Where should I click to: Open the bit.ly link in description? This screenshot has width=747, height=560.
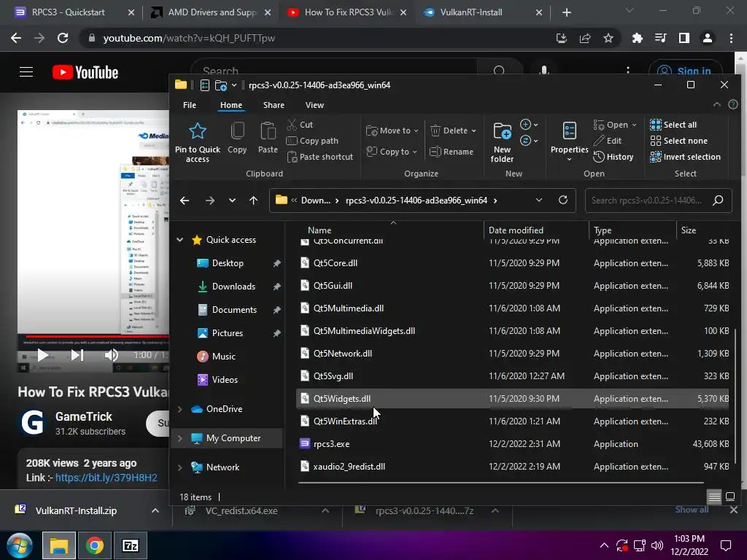point(107,478)
